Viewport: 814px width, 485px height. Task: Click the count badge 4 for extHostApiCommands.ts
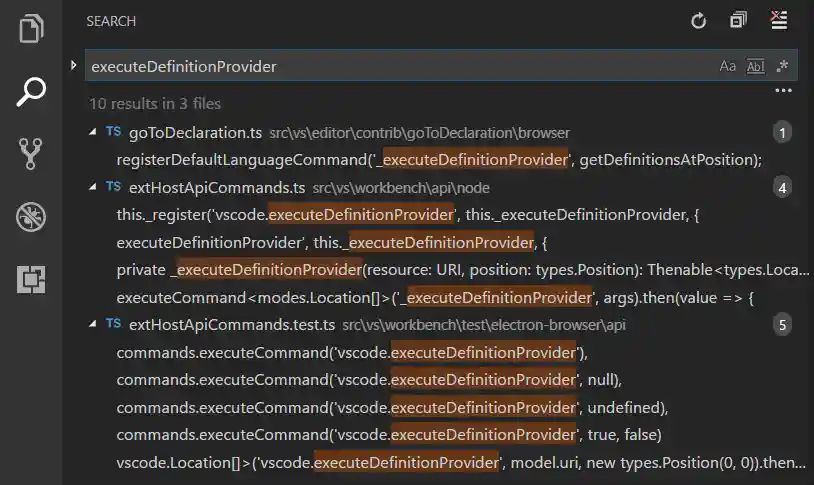click(x=782, y=187)
